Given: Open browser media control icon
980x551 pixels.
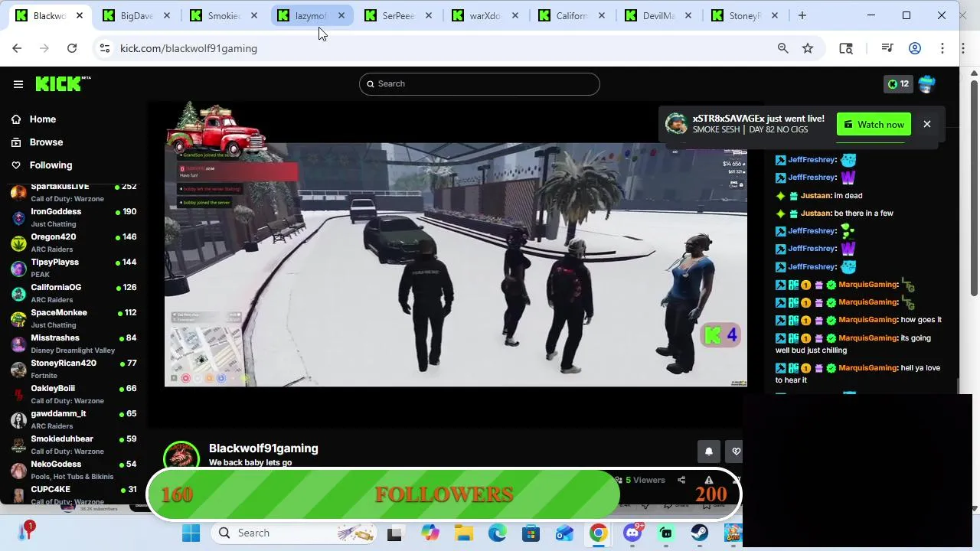Looking at the screenshot, I should [x=887, y=48].
